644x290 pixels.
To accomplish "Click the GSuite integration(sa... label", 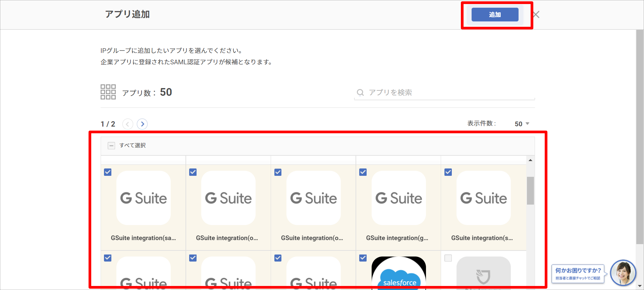I will (144, 238).
